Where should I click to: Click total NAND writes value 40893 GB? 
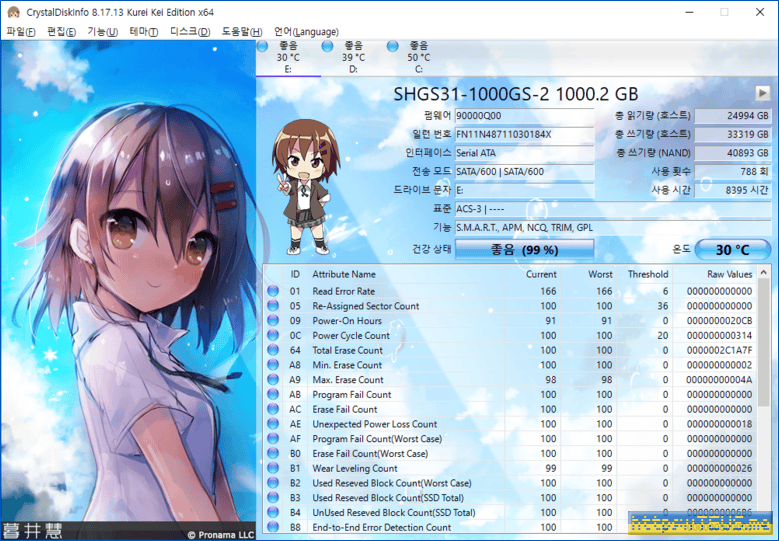(733, 153)
